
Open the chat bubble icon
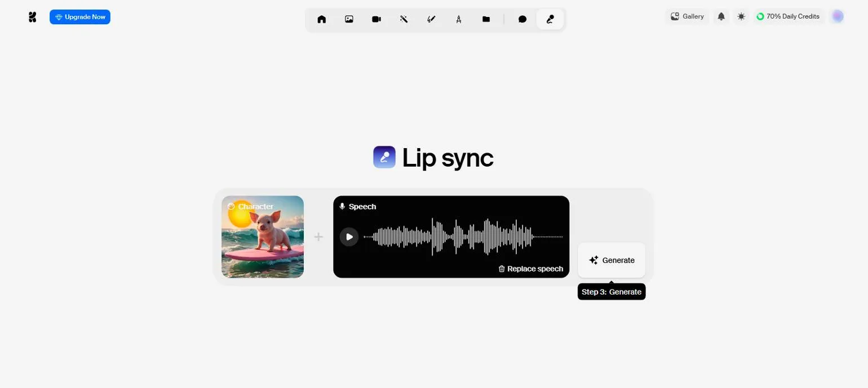click(x=522, y=19)
